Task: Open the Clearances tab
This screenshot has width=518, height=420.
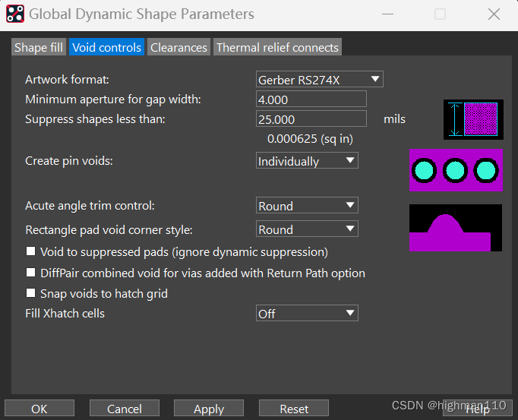Action: [x=178, y=47]
